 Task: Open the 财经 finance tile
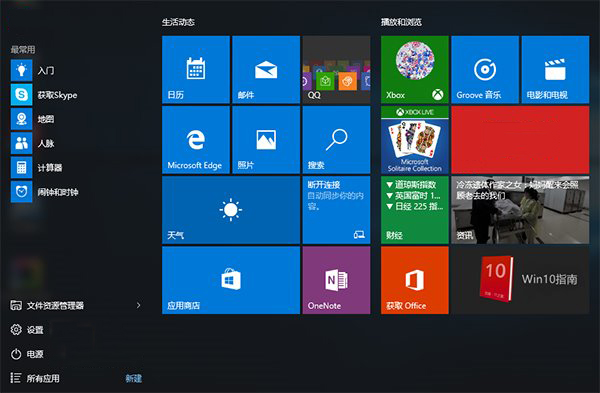[x=414, y=210]
